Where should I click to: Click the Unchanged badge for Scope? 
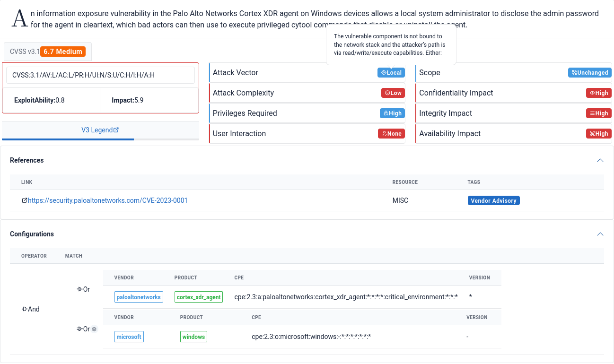[x=590, y=72]
